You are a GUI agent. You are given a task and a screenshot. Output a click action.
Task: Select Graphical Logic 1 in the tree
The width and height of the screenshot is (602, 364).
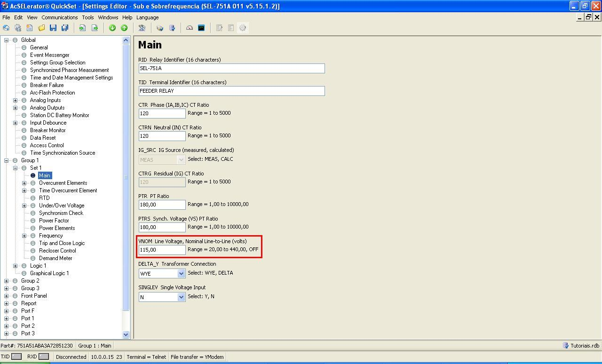(49, 273)
